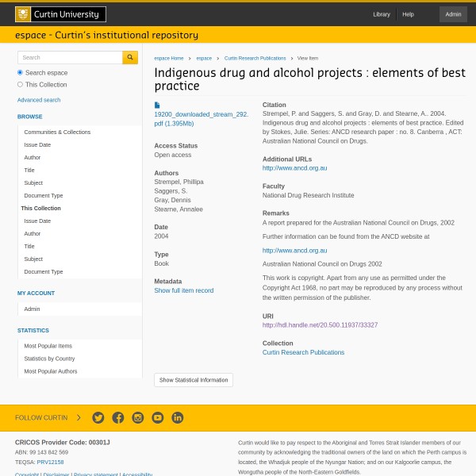
Task: Click the PDF file document icon
Action: coord(157,105)
